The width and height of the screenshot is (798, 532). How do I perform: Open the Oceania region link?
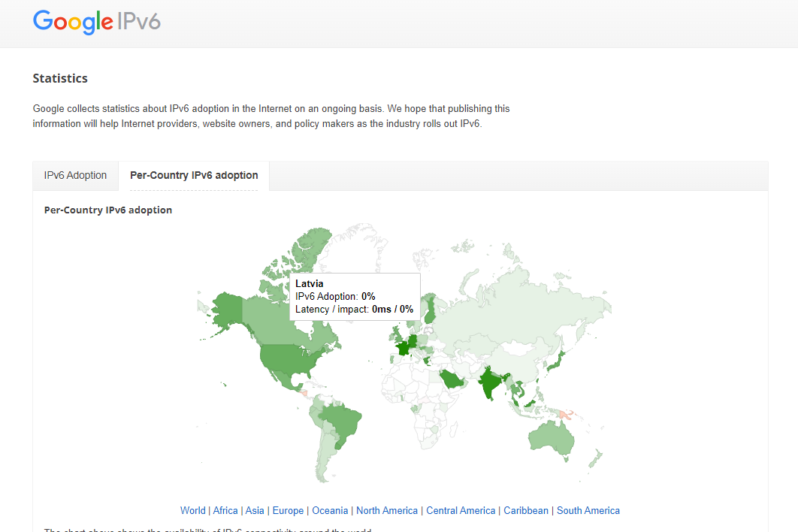coord(330,511)
